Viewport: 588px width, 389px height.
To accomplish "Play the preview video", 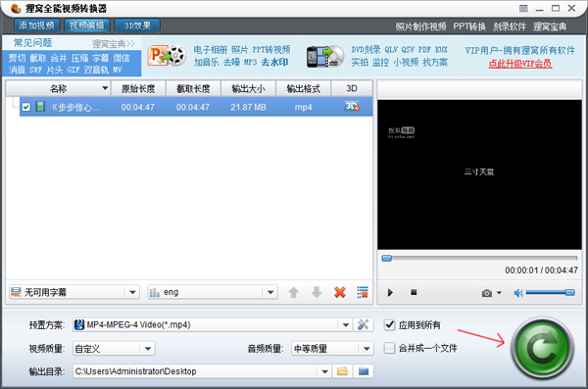I will coord(390,292).
